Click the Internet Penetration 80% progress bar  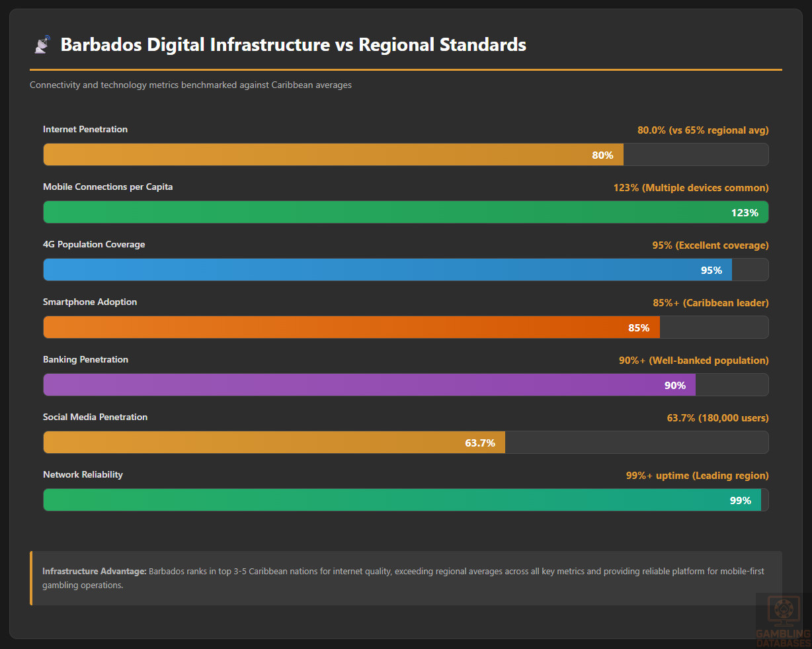click(x=333, y=155)
